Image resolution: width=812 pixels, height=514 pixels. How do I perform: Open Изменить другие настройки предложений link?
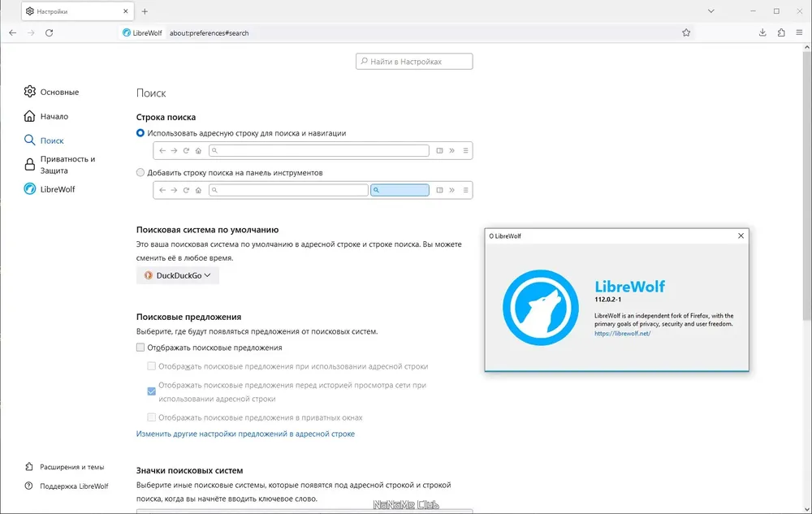[x=245, y=434]
